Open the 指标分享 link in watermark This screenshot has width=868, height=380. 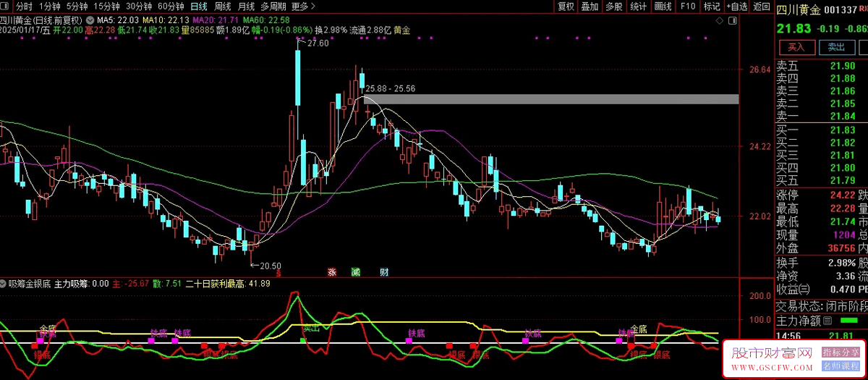841,352
